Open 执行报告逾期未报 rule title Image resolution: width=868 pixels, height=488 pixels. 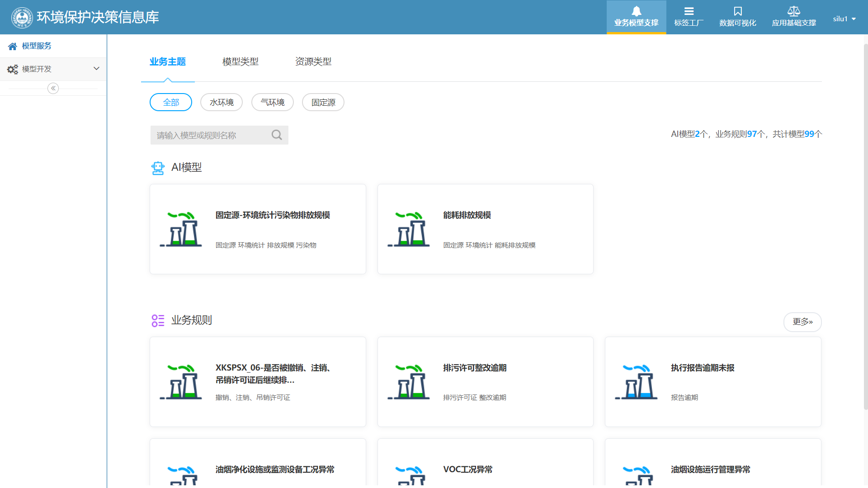pyautogui.click(x=703, y=368)
